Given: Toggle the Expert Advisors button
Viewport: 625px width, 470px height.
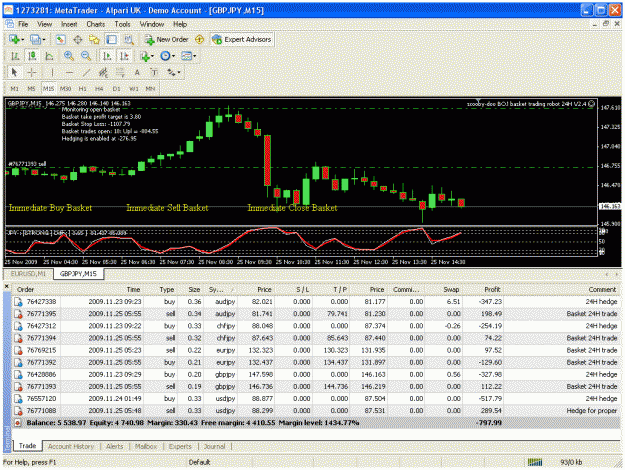Looking at the screenshot, I should pyautogui.click(x=242, y=39).
